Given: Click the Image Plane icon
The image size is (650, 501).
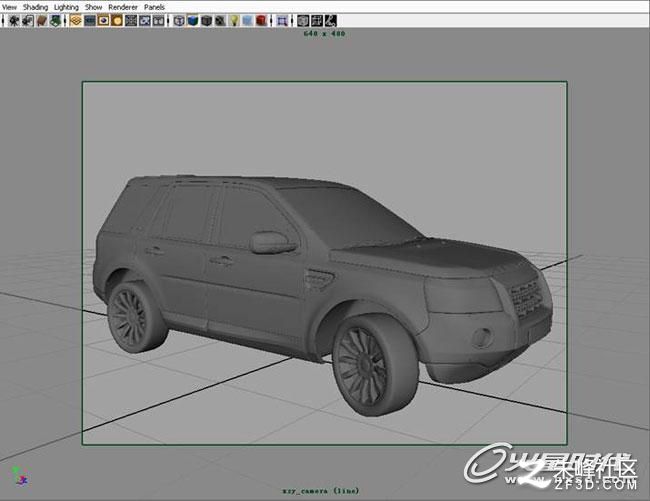Looking at the screenshot, I should click(x=55, y=20).
